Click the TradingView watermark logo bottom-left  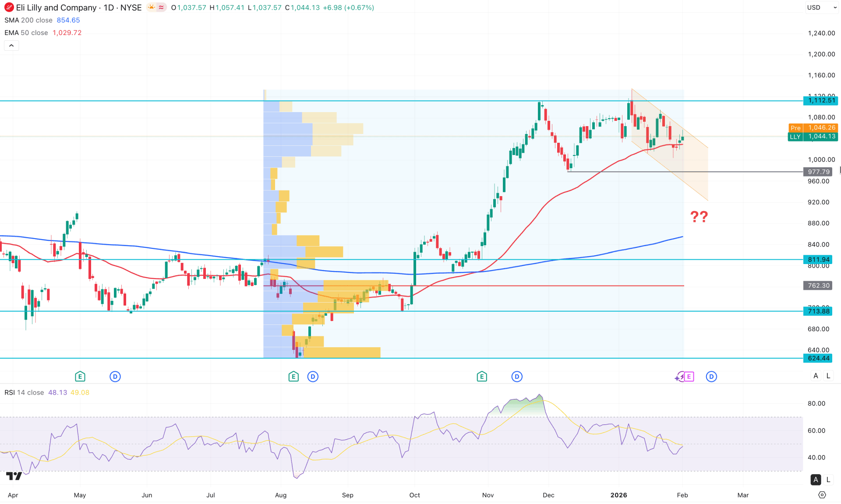click(13, 475)
